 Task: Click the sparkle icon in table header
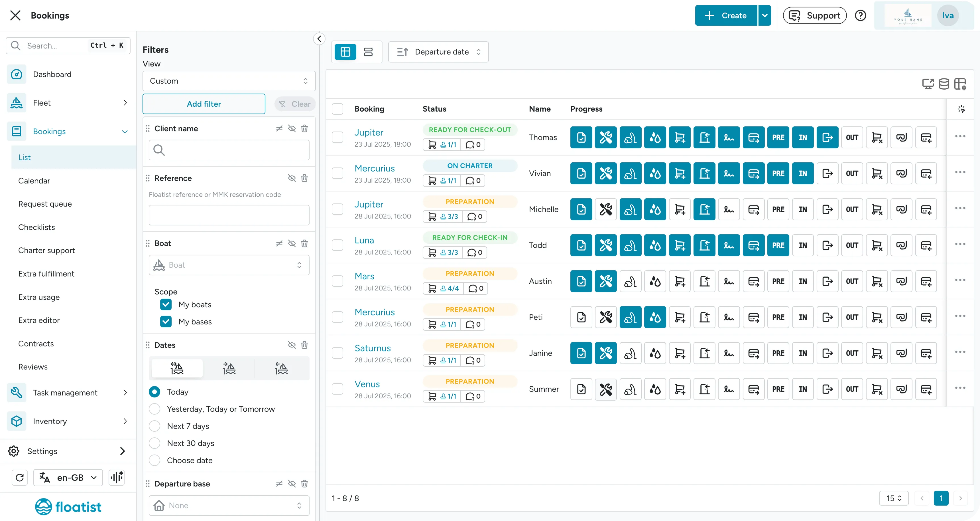(x=961, y=109)
